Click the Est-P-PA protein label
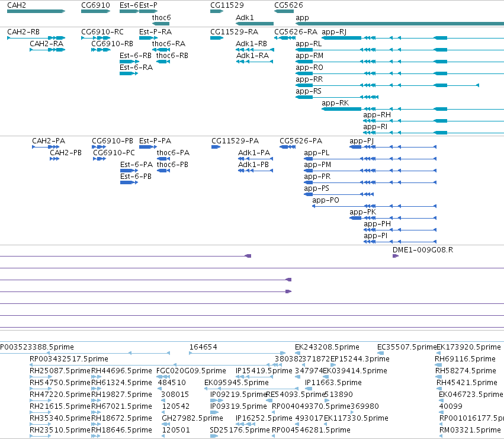This screenshot has height=439, width=504. tap(155, 141)
